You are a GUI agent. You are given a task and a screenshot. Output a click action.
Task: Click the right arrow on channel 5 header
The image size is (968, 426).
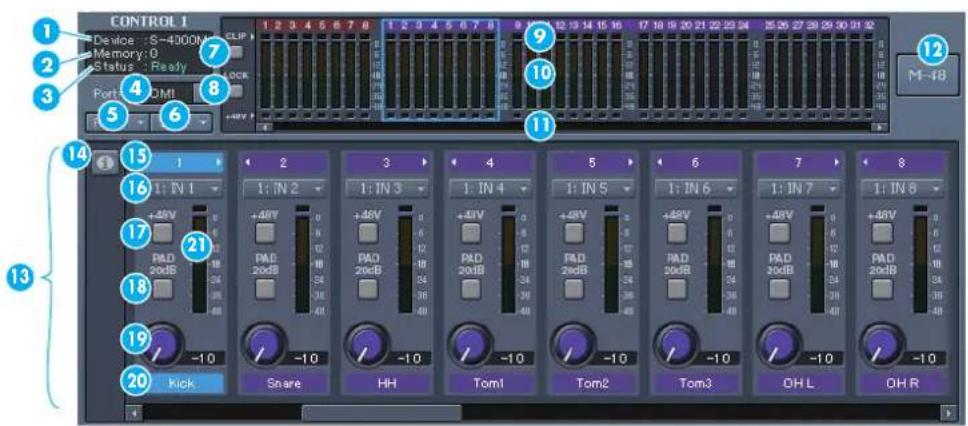pyautogui.click(x=629, y=163)
